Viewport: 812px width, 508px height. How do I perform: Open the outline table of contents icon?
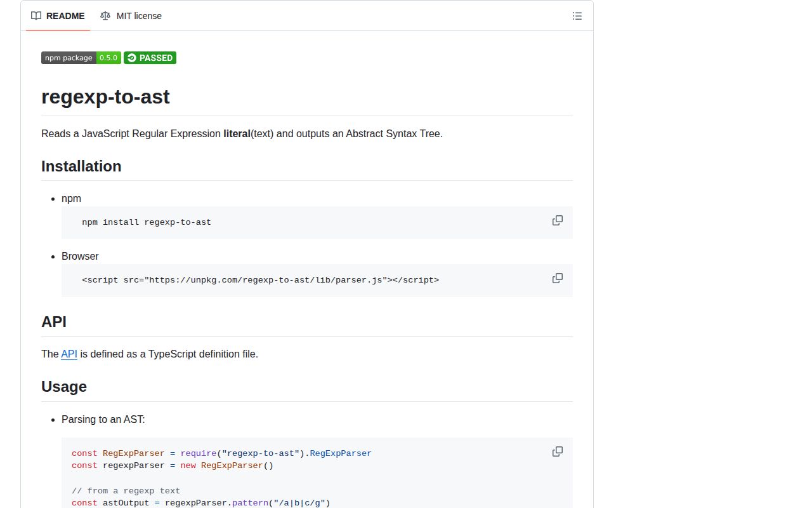(577, 16)
